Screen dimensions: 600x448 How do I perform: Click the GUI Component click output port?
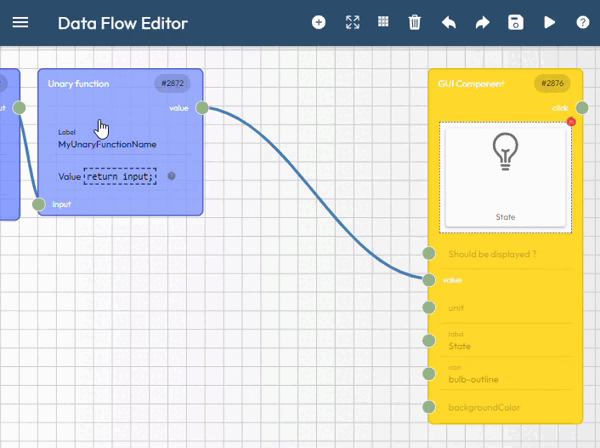click(x=582, y=108)
